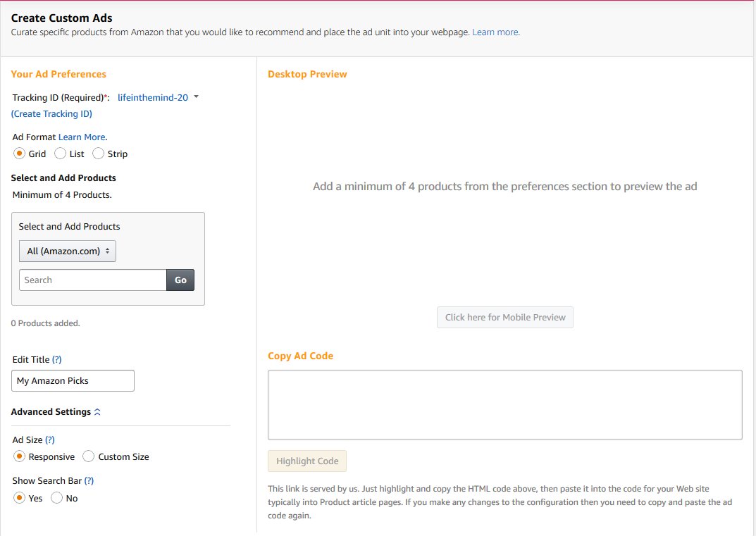Screen dimensions: 756x536
Task: Open the Tracking ID dropdown
Action: 196,98
